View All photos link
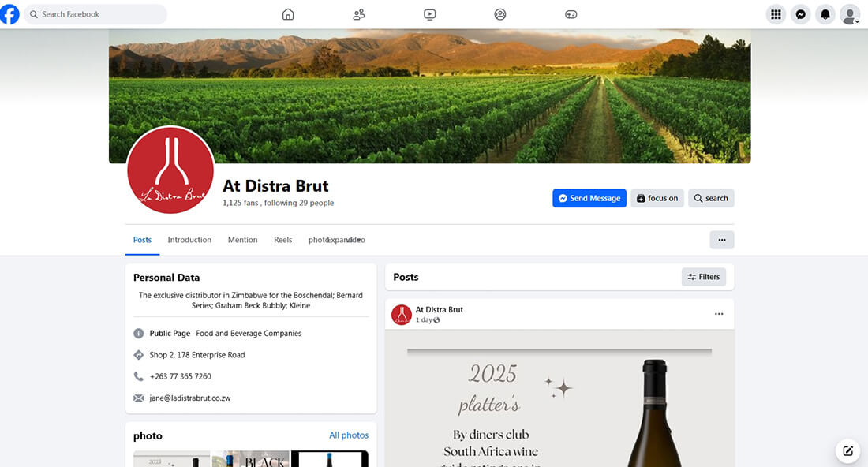Image resolution: width=868 pixels, height=467 pixels. [x=349, y=435]
